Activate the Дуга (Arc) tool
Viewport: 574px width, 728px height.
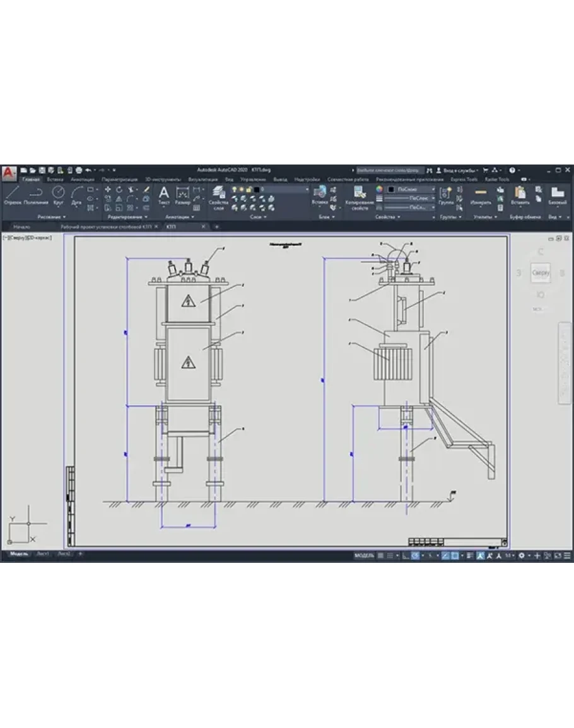click(x=76, y=195)
